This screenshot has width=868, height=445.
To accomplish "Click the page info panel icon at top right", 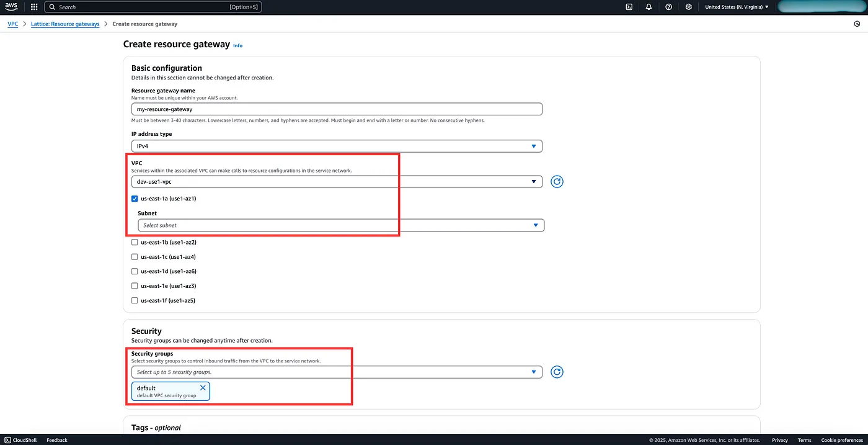I will [857, 24].
